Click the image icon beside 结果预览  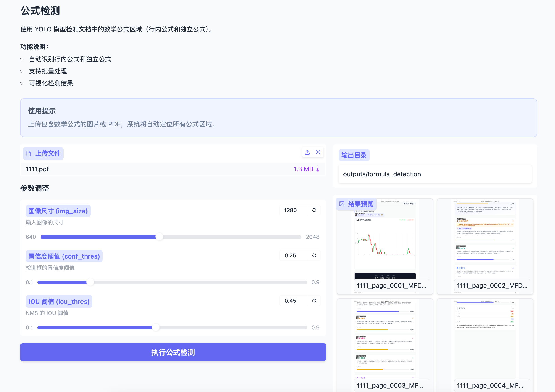pos(342,204)
